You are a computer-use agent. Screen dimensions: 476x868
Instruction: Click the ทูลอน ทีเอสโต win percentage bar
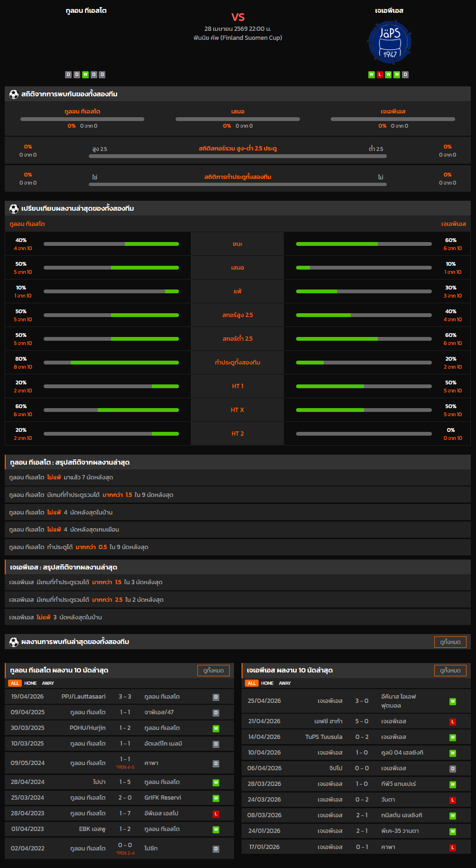tap(111, 244)
